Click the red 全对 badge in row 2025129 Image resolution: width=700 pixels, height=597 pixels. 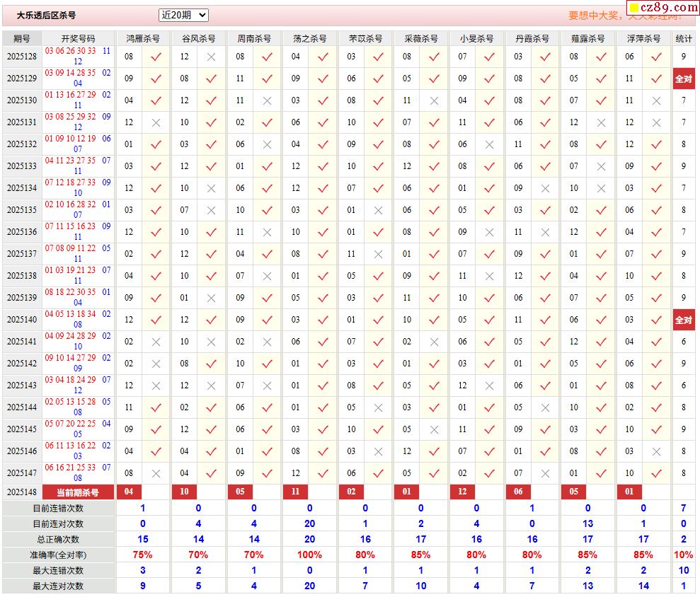click(x=683, y=79)
